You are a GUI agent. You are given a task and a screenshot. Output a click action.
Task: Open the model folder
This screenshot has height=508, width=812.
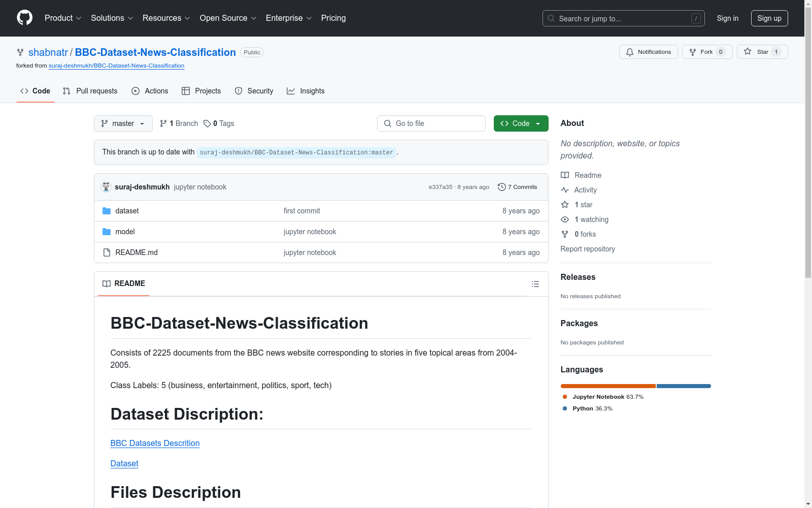(125, 232)
